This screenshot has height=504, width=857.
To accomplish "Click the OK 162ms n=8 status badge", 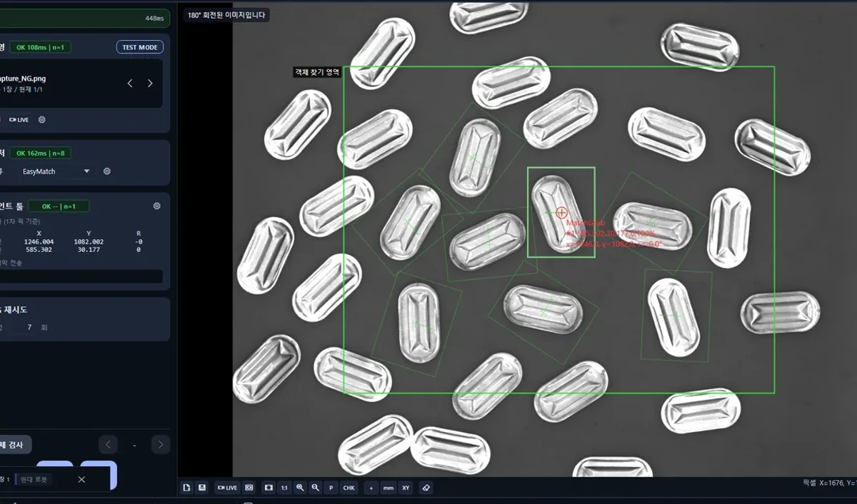I will point(40,153).
